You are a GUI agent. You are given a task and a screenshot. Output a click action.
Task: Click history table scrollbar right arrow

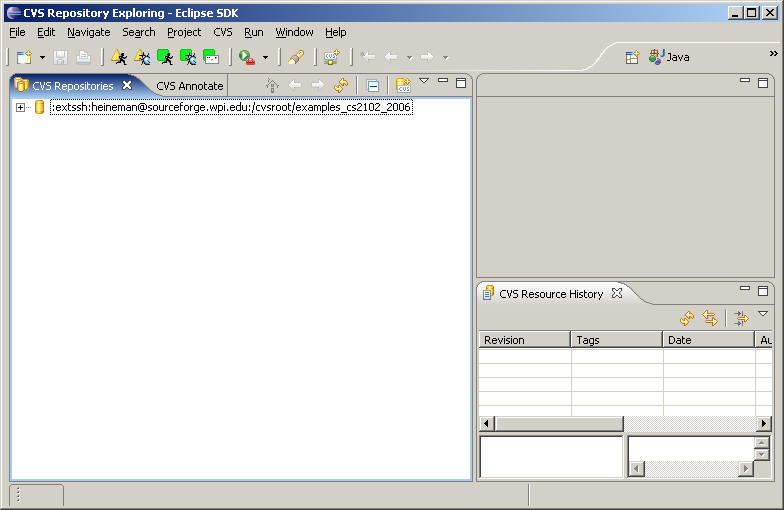(763, 424)
